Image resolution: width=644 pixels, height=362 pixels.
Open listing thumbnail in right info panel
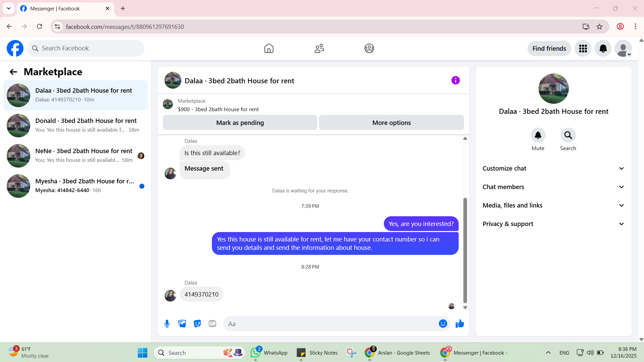coord(553,89)
